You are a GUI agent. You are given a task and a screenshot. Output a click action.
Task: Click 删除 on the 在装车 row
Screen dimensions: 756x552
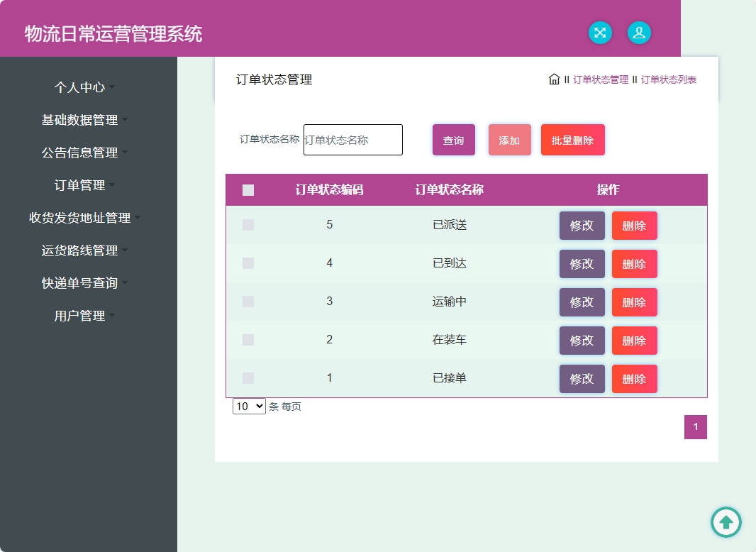tap(634, 340)
